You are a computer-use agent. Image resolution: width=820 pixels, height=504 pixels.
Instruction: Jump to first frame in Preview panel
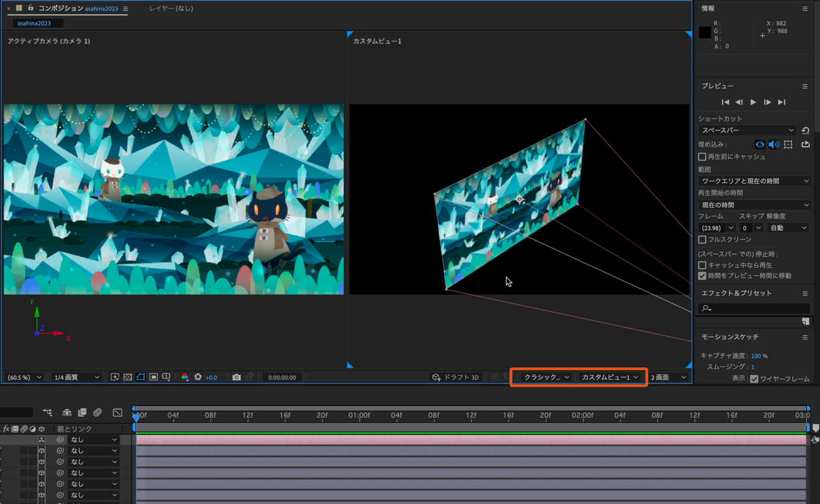coord(725,102)
